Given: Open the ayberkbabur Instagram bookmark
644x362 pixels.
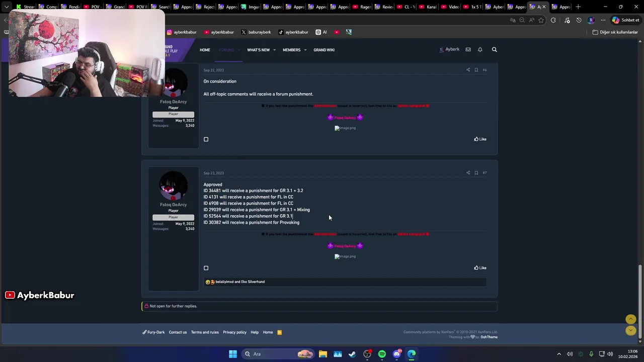Looking at the screenshot, I should [x=182, y=32].
